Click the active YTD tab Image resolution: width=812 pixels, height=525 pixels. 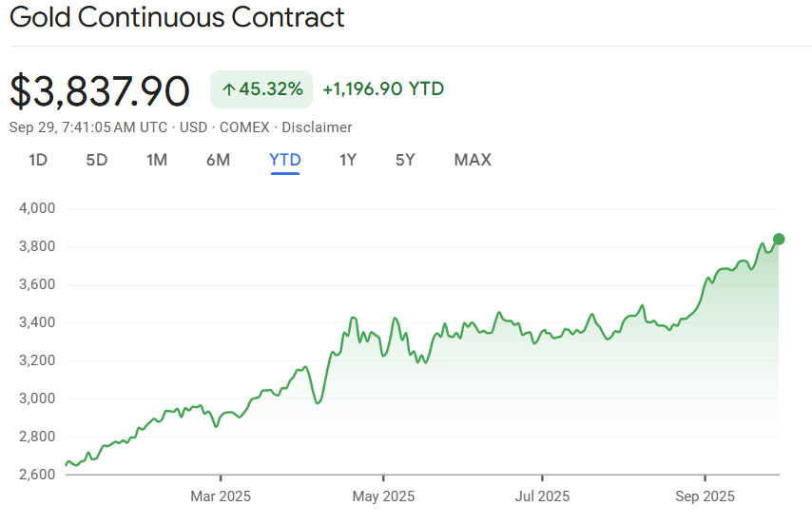click(x=285, y=160)
